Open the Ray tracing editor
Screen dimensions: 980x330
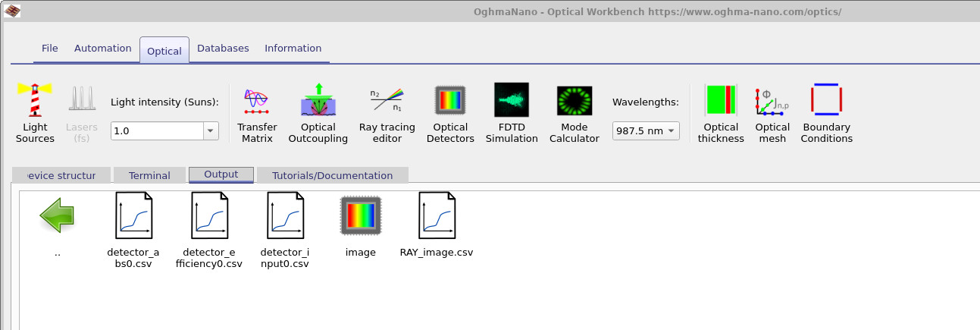(387, 112)
